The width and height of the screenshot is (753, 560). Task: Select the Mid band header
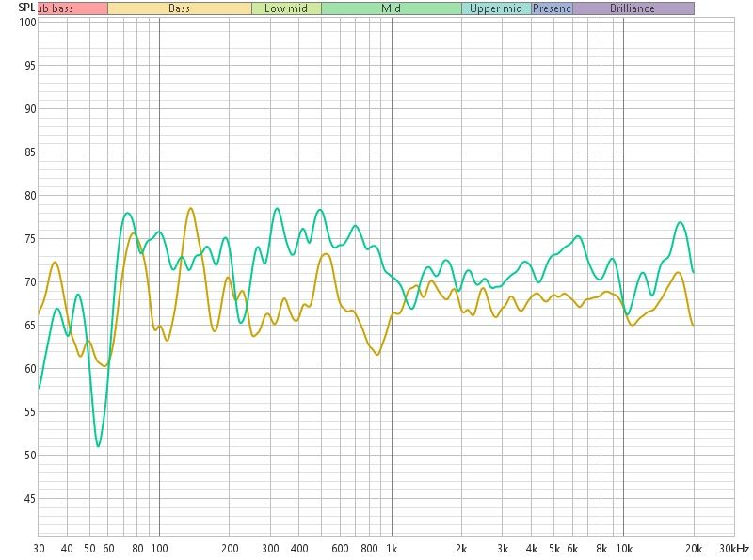coord(392,8)
